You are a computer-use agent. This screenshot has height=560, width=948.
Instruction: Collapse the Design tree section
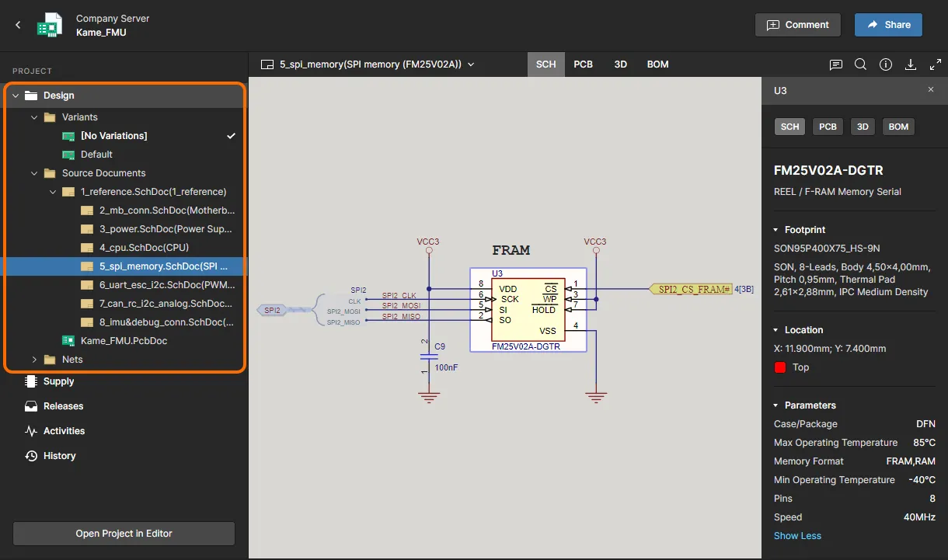tap(16, 96)
